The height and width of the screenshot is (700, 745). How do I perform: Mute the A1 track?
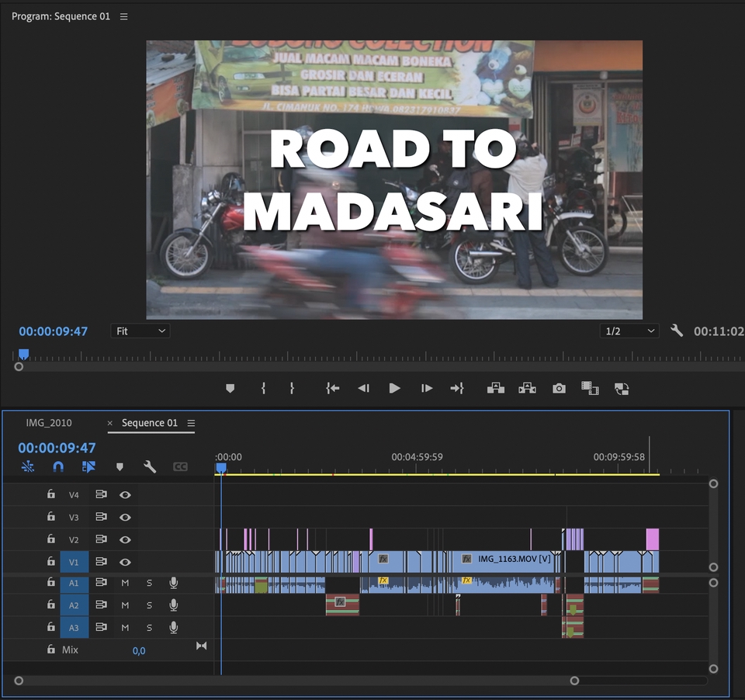point(125,583)
